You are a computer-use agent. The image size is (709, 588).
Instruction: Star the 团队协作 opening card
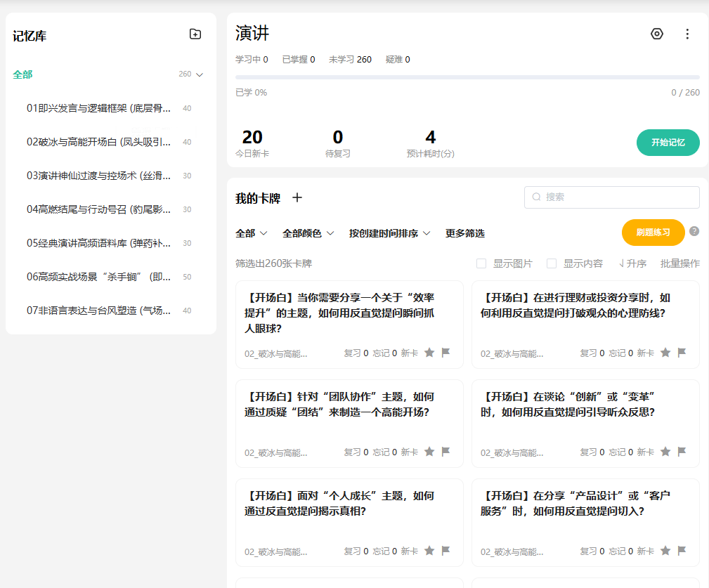[429, 452]
